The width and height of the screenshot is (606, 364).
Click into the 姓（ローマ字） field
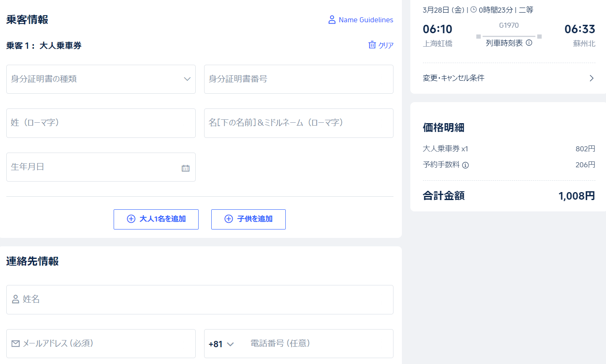click(101, 123)
